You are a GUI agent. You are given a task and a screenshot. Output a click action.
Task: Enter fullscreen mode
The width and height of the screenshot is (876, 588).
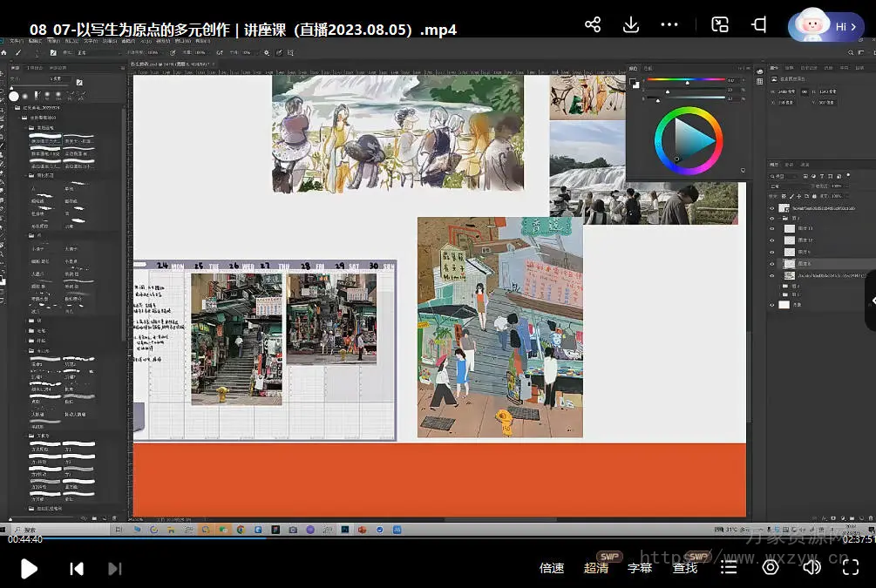[851, 568]
